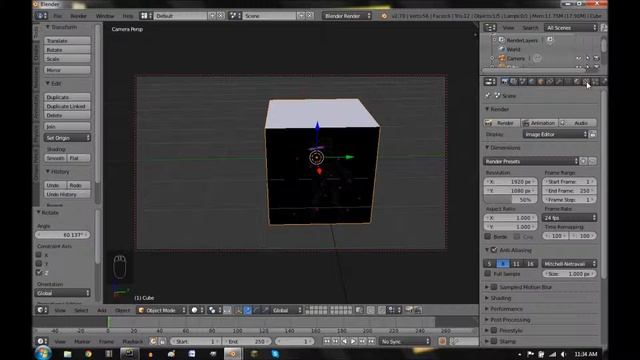Enable the Full Sample checkbox

click(487, 274)
